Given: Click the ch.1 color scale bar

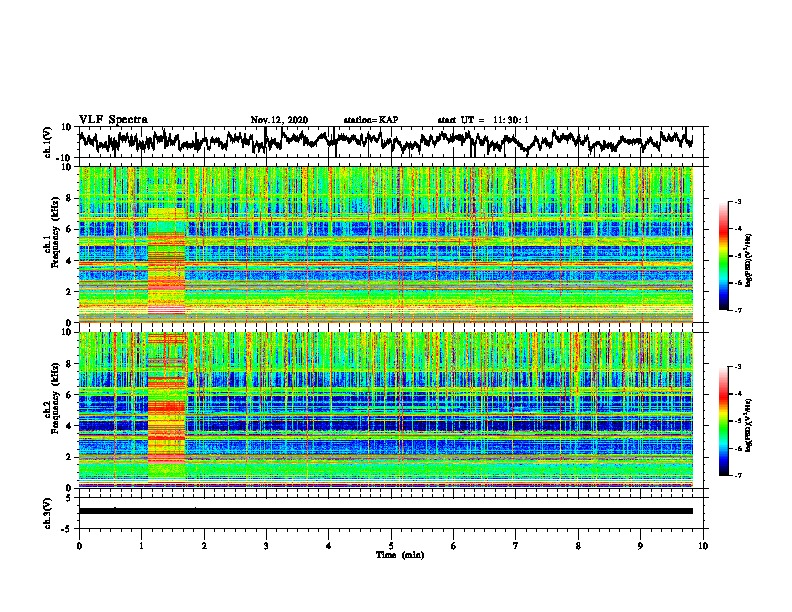Looking at the screenshot, I should [x=723, y=256].
